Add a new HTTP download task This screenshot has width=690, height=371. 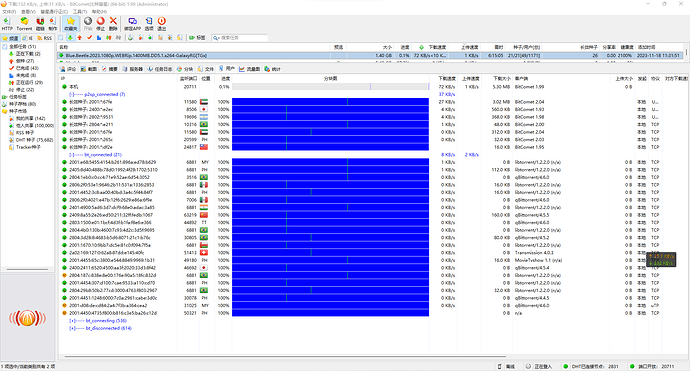click(x=7, y=23)
